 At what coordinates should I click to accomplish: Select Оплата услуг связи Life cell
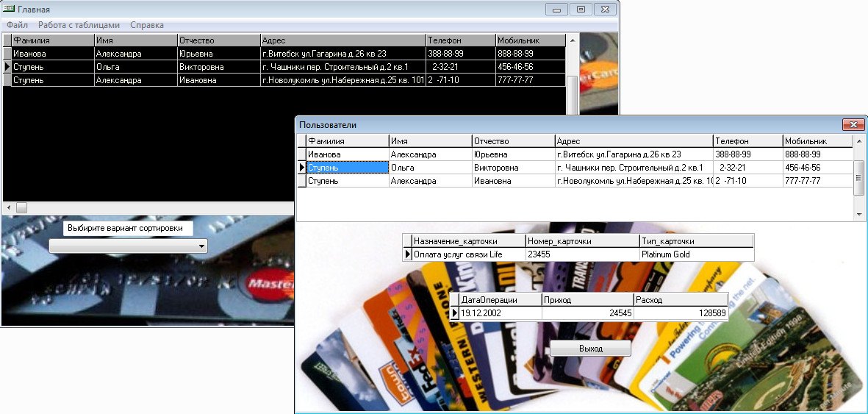click(469, 254)
